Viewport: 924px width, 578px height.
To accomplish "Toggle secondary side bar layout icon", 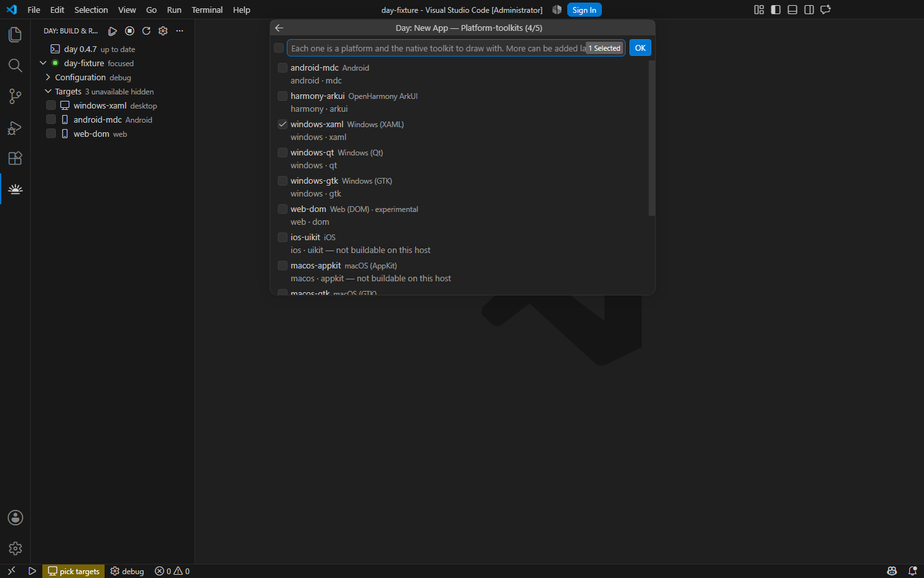I will [x=809, y=10].
